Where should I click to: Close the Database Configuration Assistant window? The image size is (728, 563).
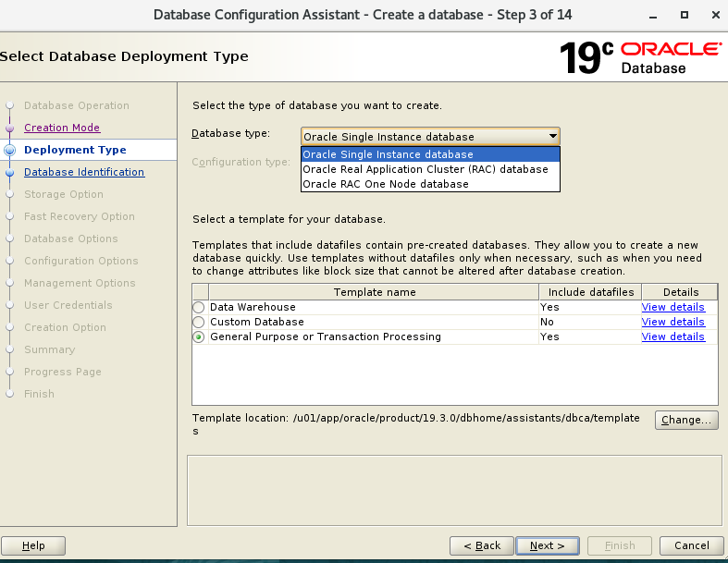[x=715, y=15]
